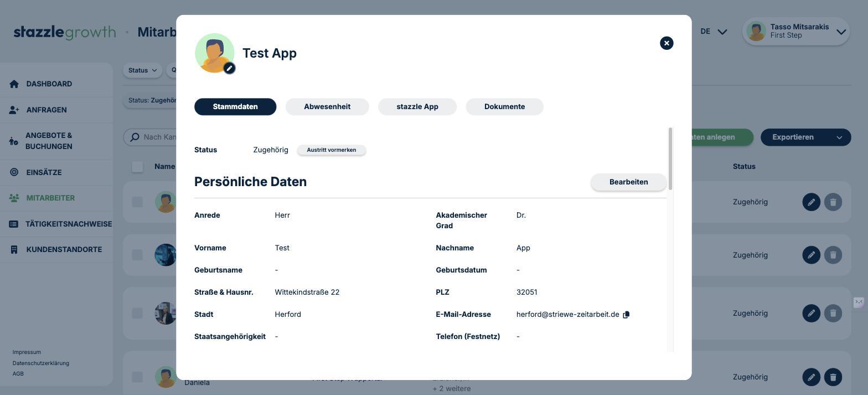
Task: Click edit pencil in first employee row
Action: 811,202
